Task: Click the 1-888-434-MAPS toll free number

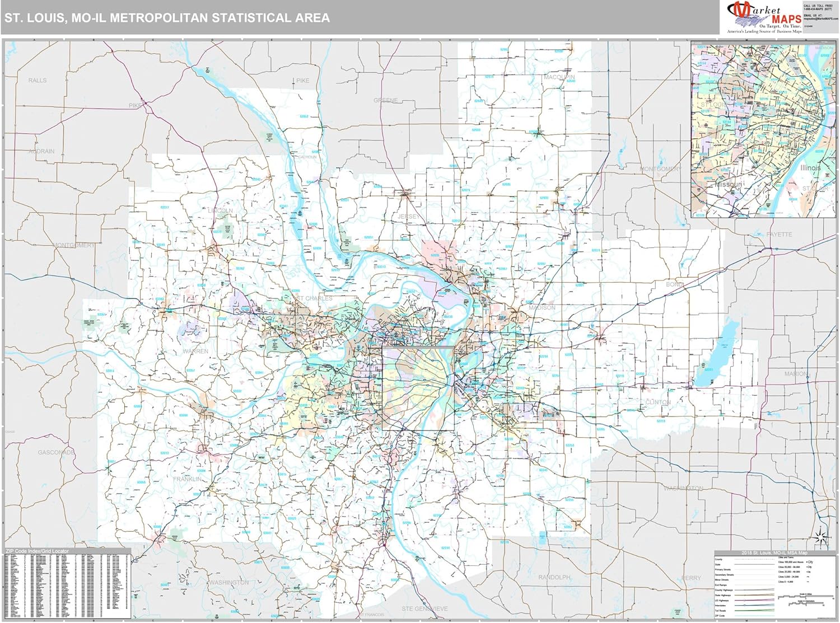Action: coord(816,8)
